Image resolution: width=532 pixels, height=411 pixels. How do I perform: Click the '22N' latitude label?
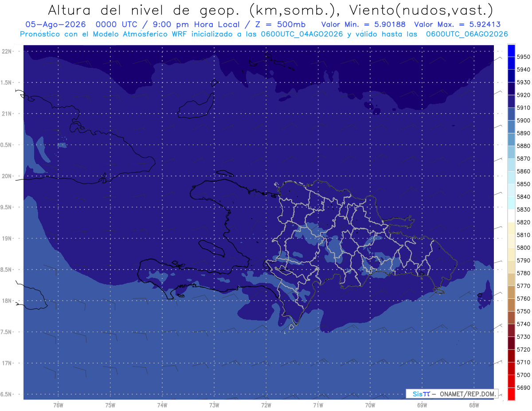(6, 51)
